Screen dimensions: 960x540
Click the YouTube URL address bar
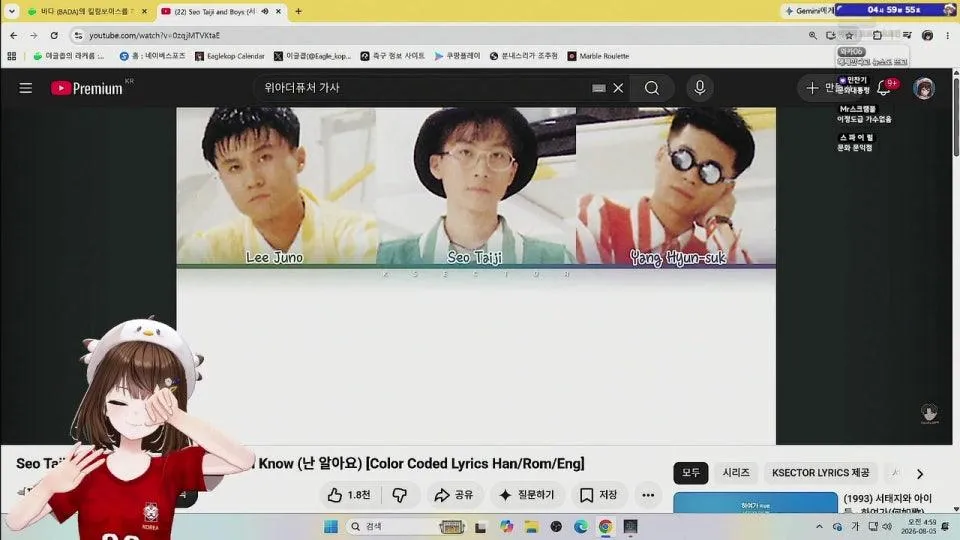441,36
